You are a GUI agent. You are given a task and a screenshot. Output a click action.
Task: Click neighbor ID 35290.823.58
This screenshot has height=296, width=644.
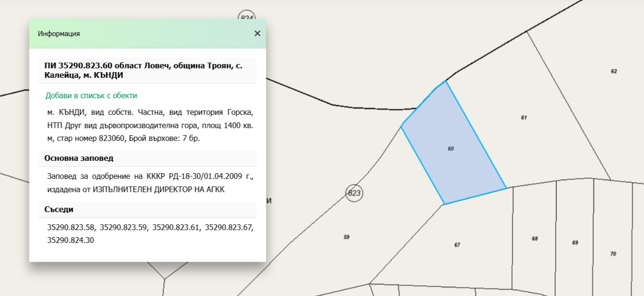[71, 228]
